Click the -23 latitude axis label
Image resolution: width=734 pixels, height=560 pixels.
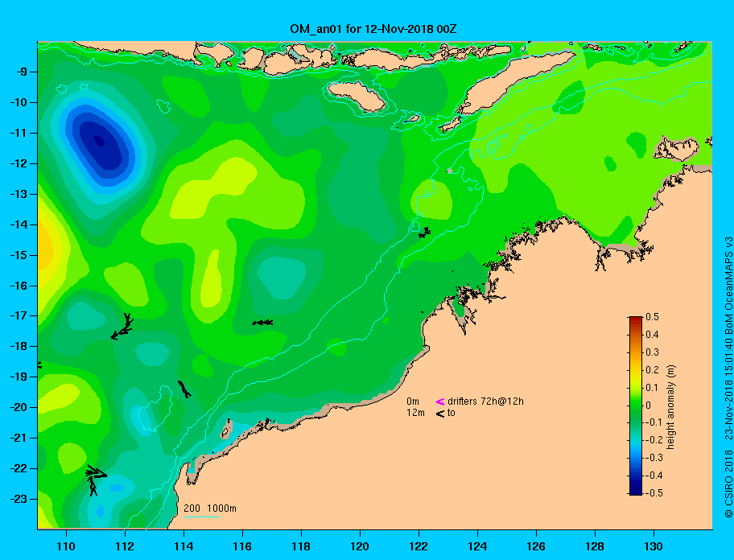tap(20, 499)
